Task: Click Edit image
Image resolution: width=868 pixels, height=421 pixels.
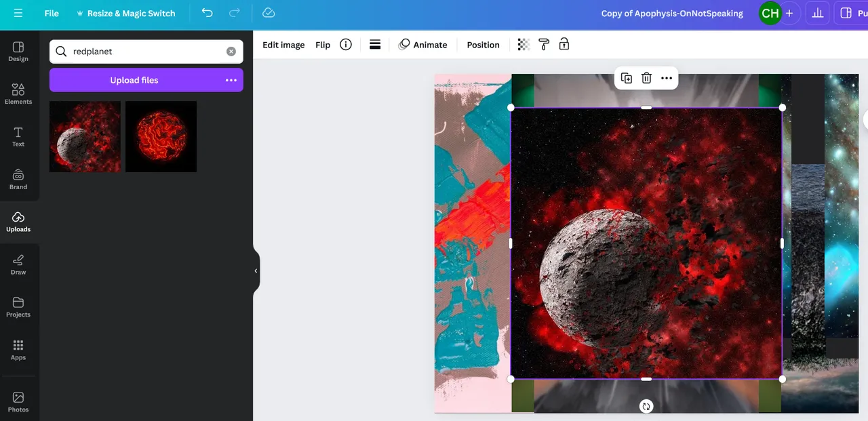Action: 283,45
